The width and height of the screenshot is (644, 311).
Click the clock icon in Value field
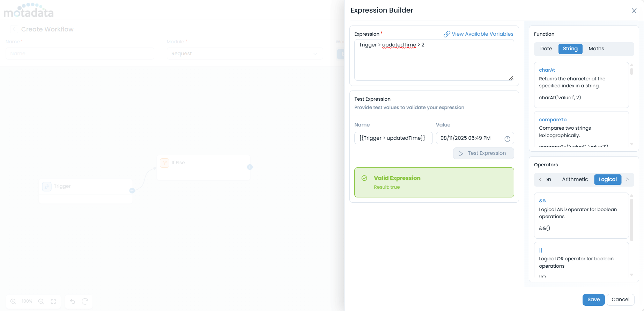507,139
